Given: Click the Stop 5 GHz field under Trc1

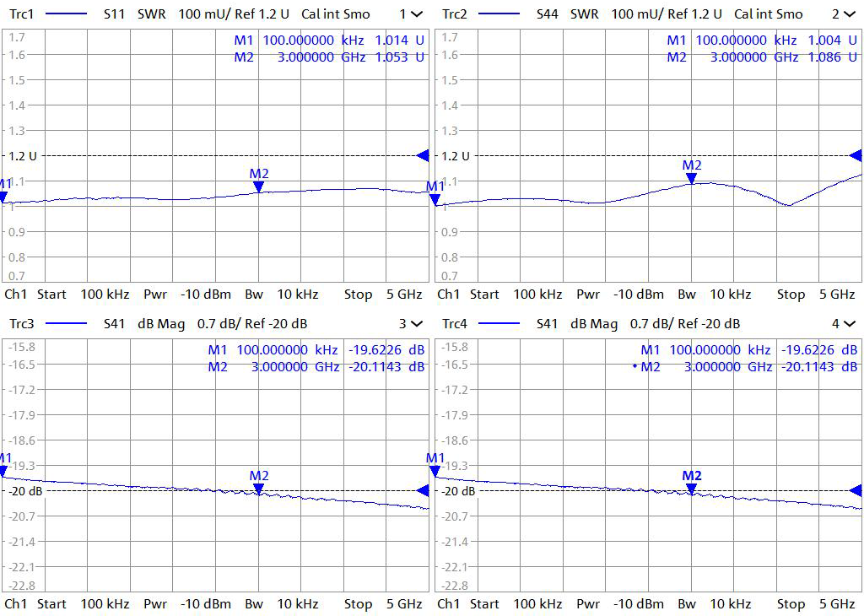Looking at the screenshot, I should pos(382,294).
